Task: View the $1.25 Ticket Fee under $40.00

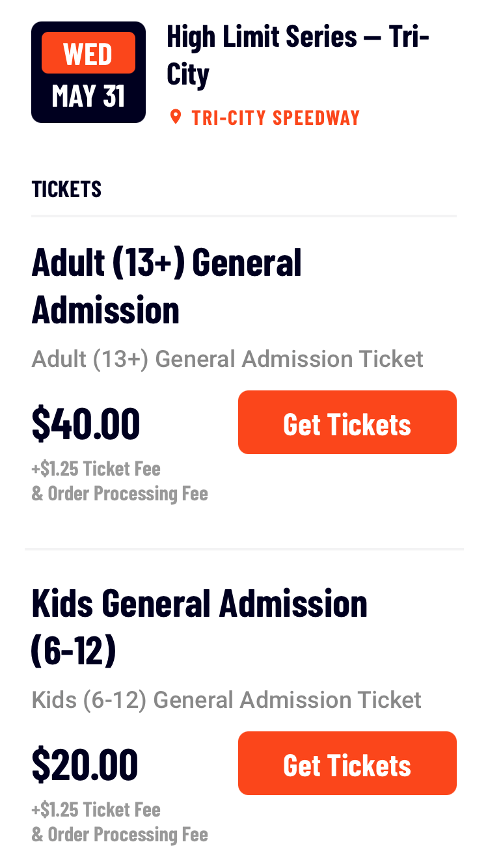Action: click(96, 468)
